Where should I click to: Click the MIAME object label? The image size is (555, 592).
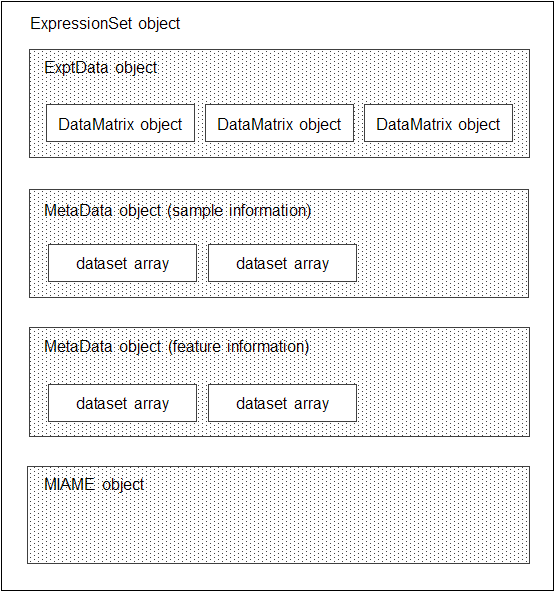coord(94,485)
